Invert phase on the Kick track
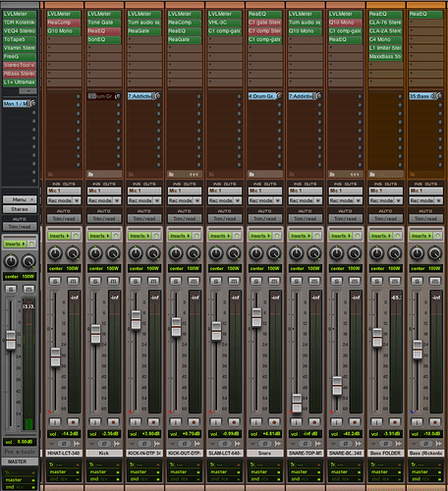The image size is (448, 491). tap(104, 444)
